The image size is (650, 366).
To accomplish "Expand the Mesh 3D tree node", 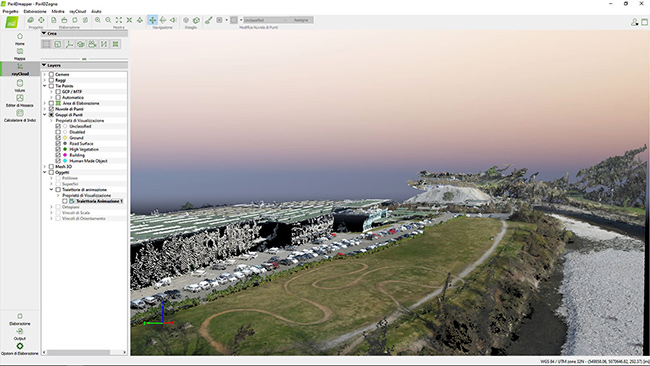I will pos(45,167).
